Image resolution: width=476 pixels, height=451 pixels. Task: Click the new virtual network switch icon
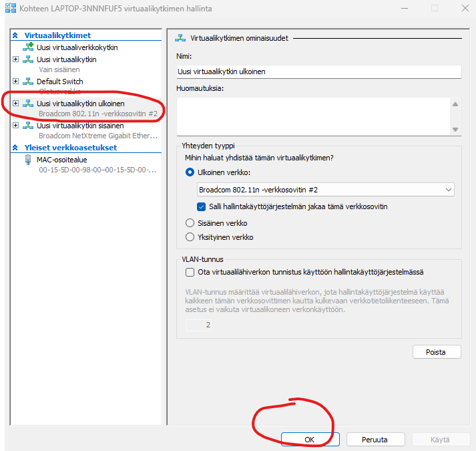(28, 47)
